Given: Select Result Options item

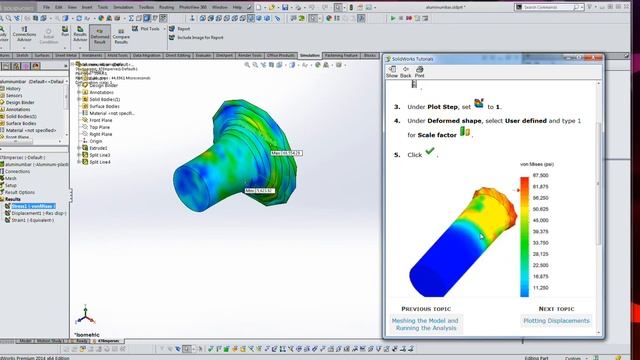Looking at the screenshot, I should click(19, 192).
